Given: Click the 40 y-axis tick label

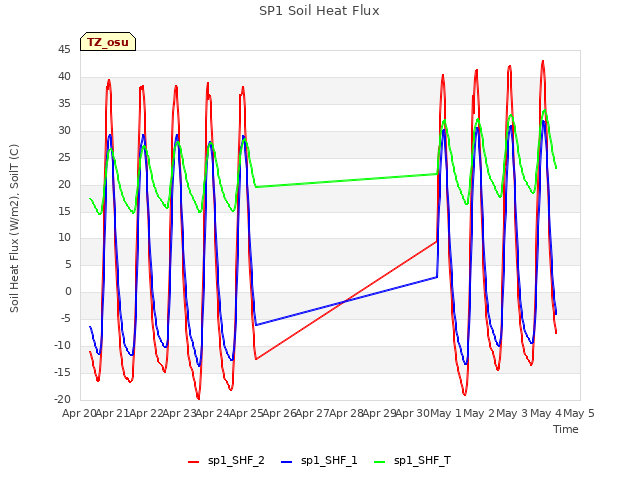Looking at the screenshot, I should point(64,77).
